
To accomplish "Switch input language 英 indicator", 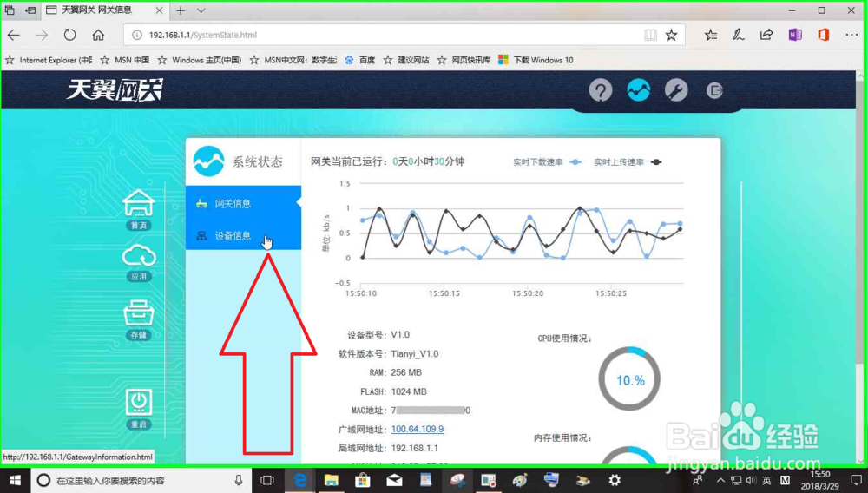I will tap(766, 480).
